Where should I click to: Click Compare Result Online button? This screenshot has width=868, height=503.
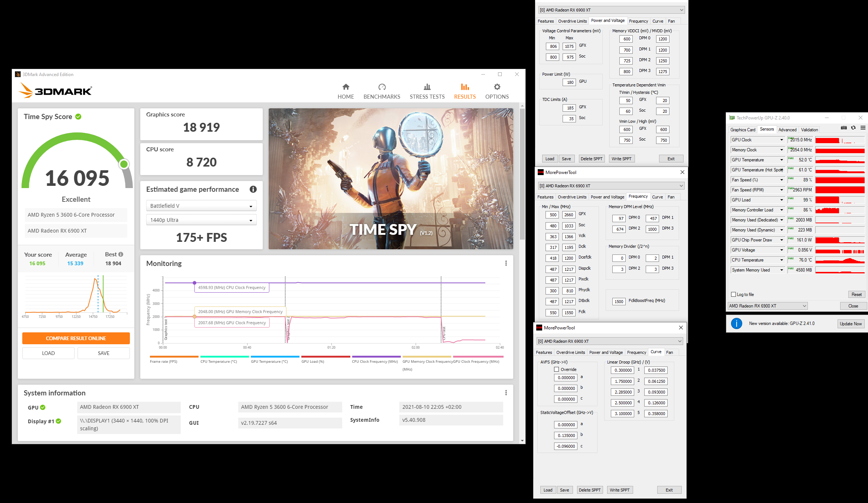click(x=76, y=338)
